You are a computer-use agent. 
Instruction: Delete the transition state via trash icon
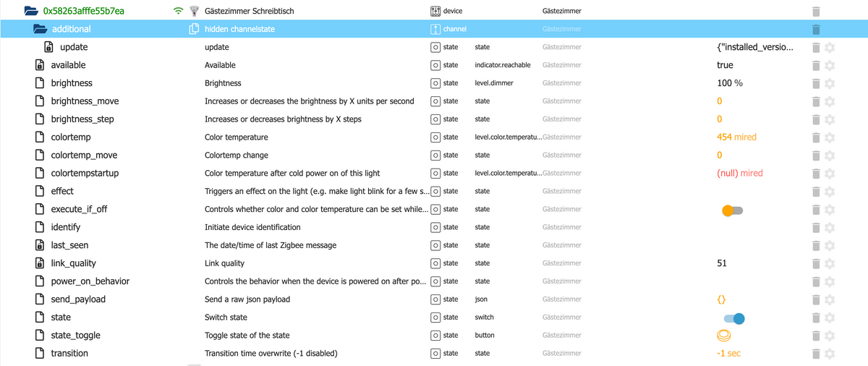coord(816,354)
